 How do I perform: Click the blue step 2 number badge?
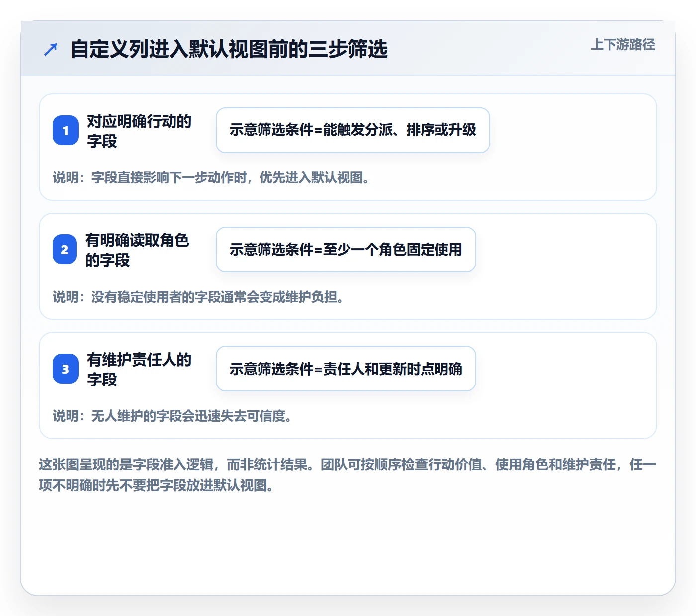click(65, 249)
